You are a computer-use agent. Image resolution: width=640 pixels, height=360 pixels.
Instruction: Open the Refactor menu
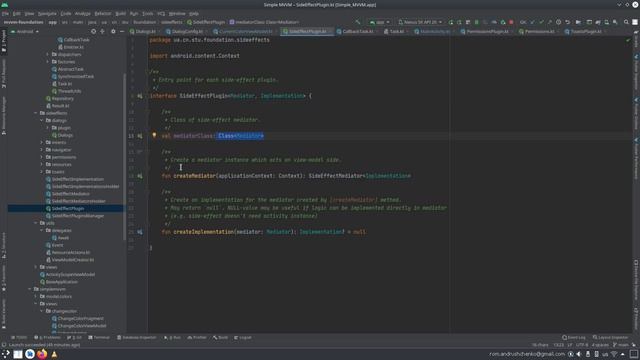pyautogui.click(x=102, y=13)
